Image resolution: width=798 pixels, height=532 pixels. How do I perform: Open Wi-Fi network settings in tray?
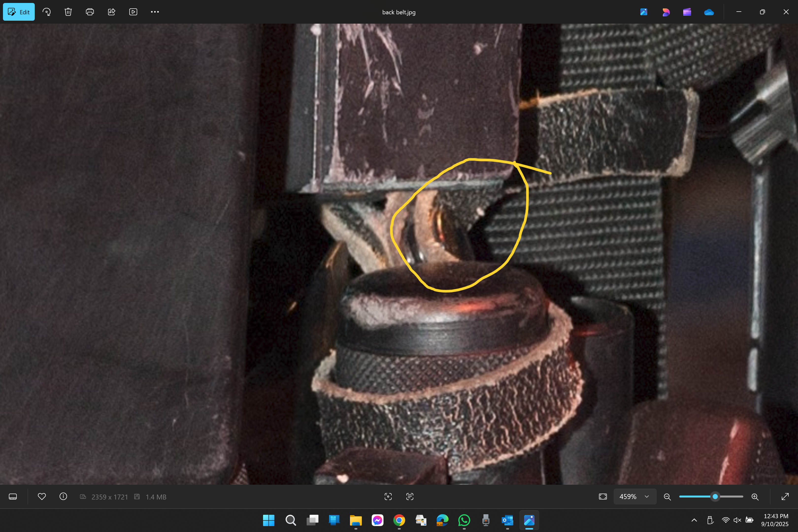[725, 520]
